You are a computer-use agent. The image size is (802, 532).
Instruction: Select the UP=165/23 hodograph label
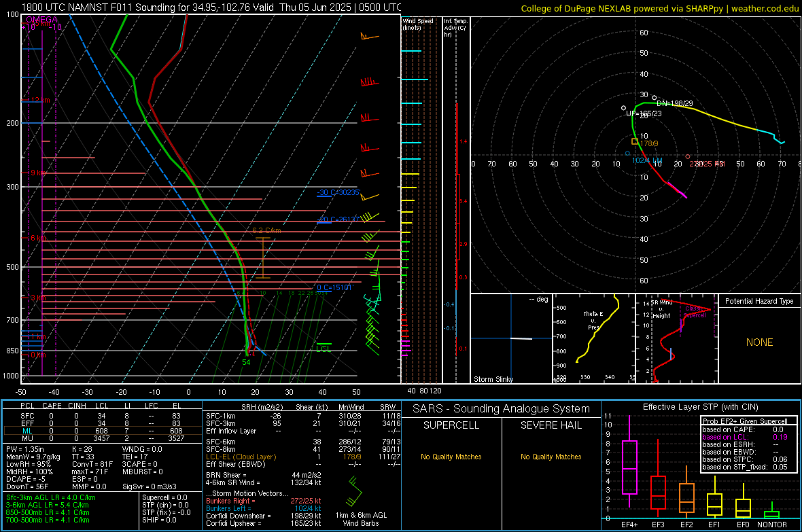pyautogui.click(x=644, y=113)
